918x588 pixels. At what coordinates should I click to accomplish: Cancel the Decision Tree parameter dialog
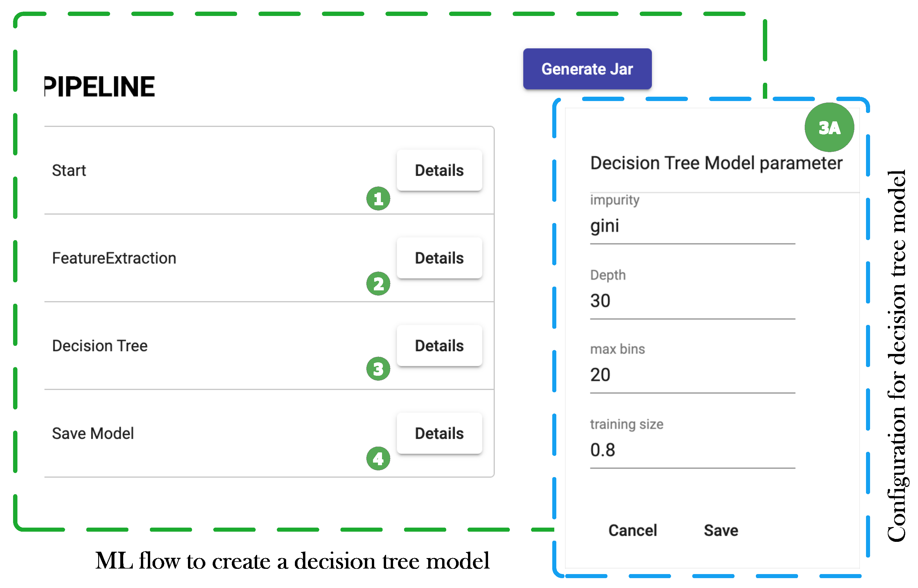632,530
